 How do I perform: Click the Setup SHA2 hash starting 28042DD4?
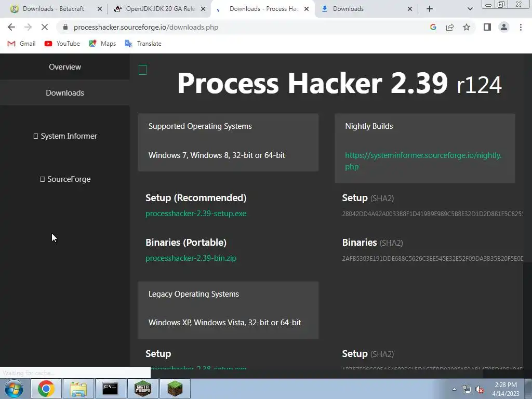tap(432, 214)
